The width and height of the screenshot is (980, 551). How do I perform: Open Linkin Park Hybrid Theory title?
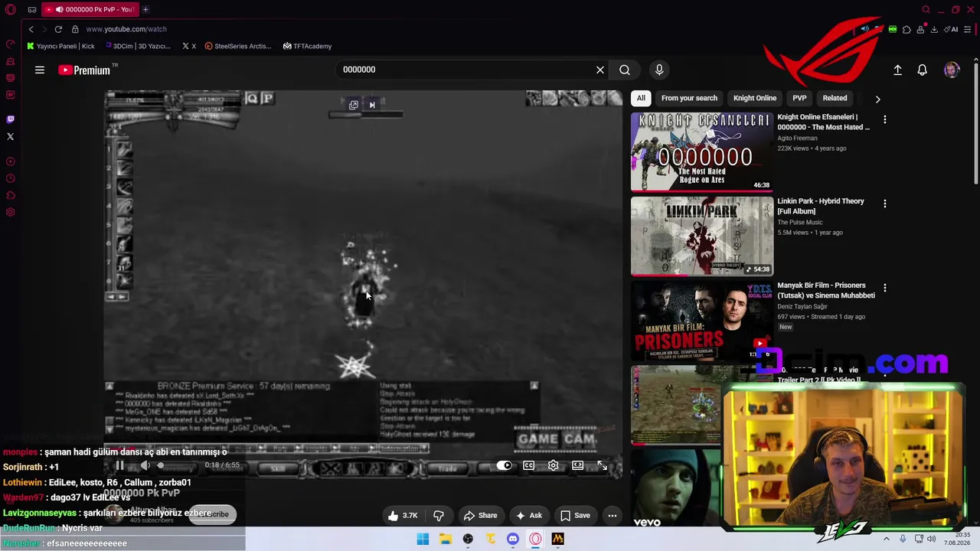[x=821, y=206]
